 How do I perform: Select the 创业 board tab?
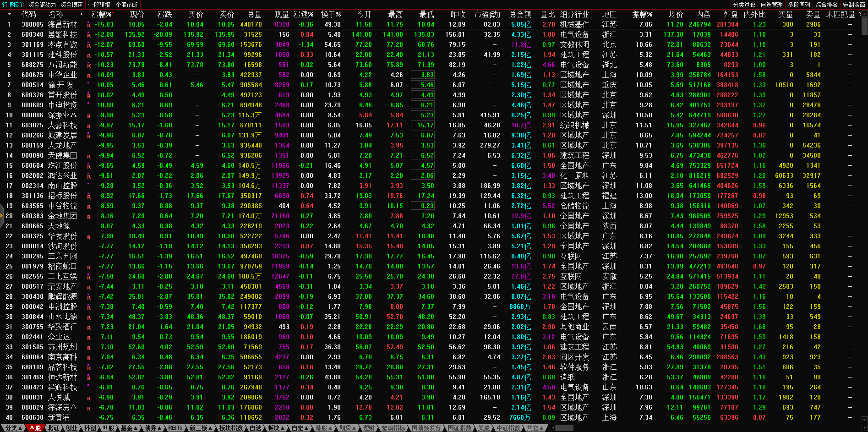coord(71,428)
